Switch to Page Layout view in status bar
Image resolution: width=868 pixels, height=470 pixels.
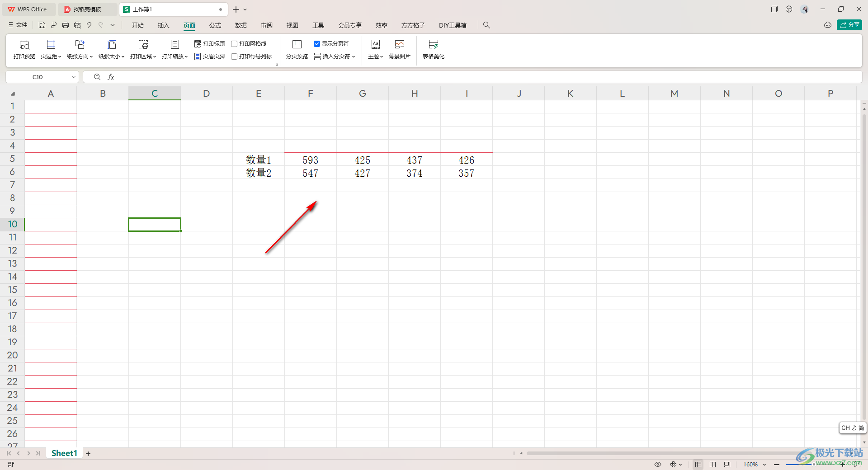click(727, 464)
